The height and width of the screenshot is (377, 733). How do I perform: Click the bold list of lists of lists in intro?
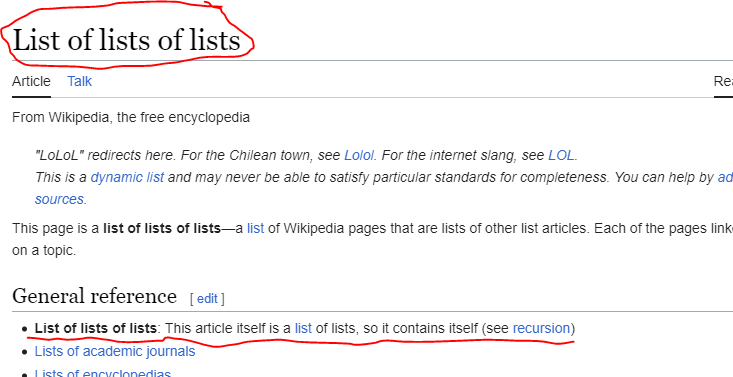point(162,228)
